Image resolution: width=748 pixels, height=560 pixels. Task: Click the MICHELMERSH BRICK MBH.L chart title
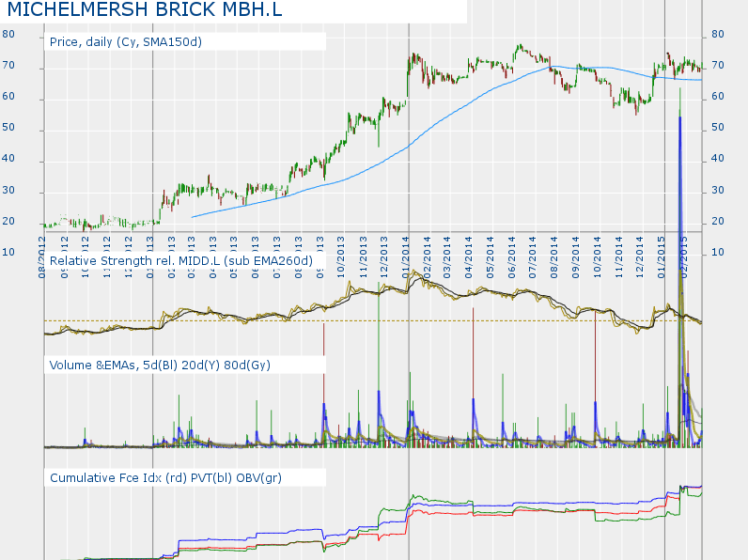coord(145,9)
